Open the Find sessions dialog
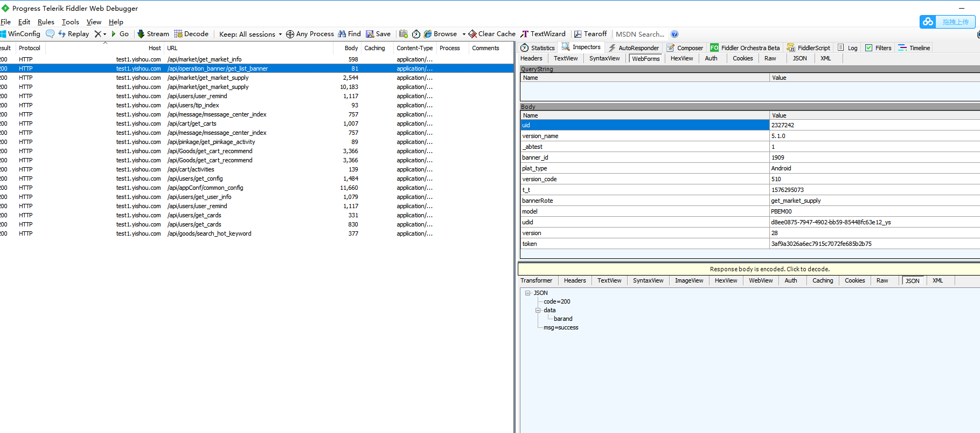The width and height of the screenshot is (980, 433). 349,34
